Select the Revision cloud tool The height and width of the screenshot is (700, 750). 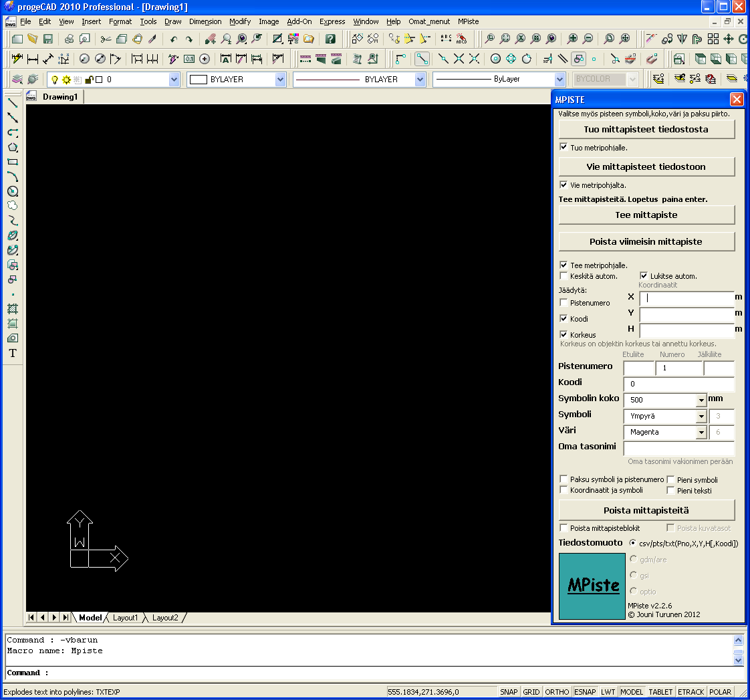click(x=13, y=206)
